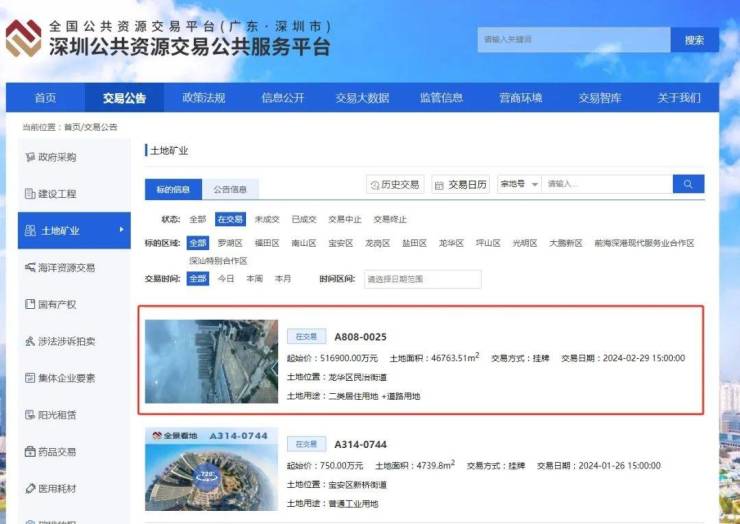The height and width of the screenshot is (524, 740).
Task: Open 政策法规 in the top navigation
Action: 203,98
